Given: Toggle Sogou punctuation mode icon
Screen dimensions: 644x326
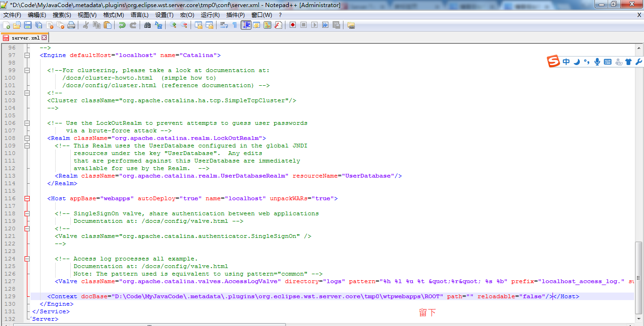Looking at the screenshot, I should 587,61.
